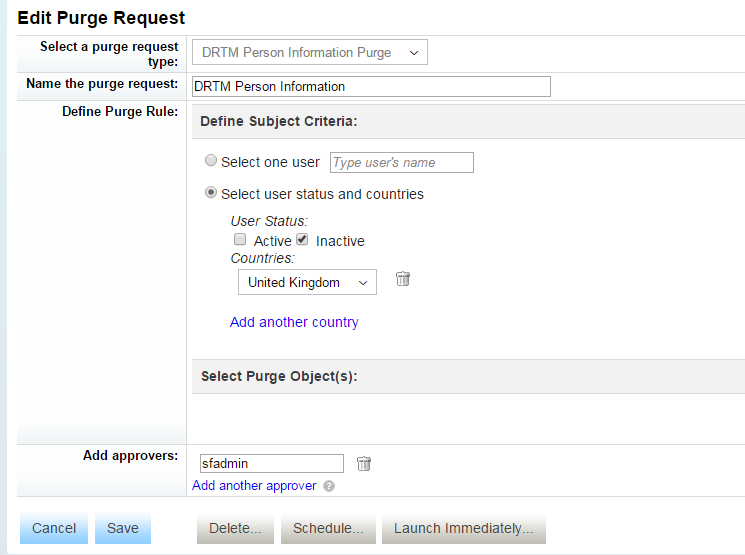
Task: Click the 'User Status:' label
Action: [x=269, y=221]
